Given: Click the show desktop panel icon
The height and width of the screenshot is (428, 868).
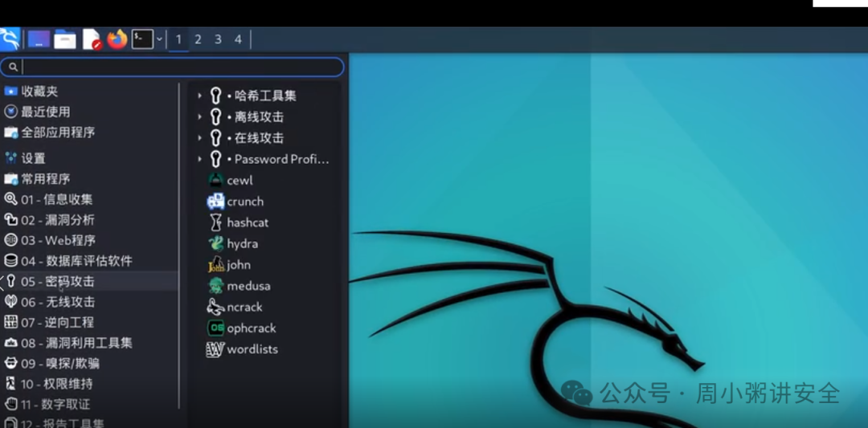Looking at the screenshot, I should point(39,39).
